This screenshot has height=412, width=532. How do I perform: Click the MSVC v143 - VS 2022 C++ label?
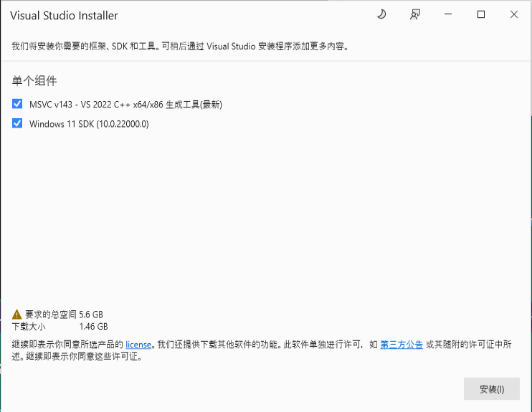pyautogui.click(x=125, y=105)
